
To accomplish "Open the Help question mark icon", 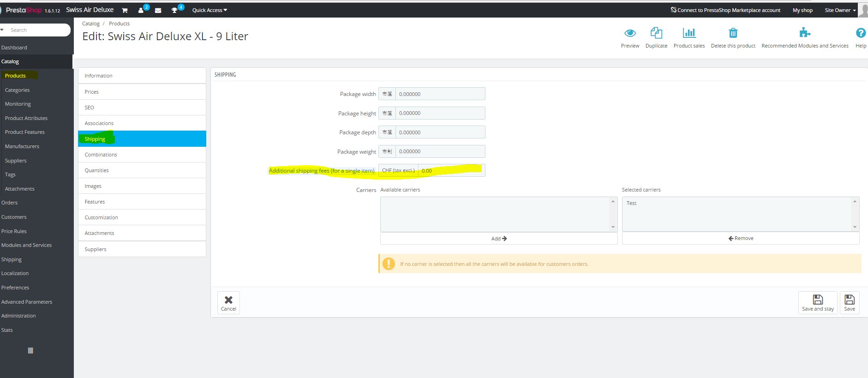I will [861, 33].
